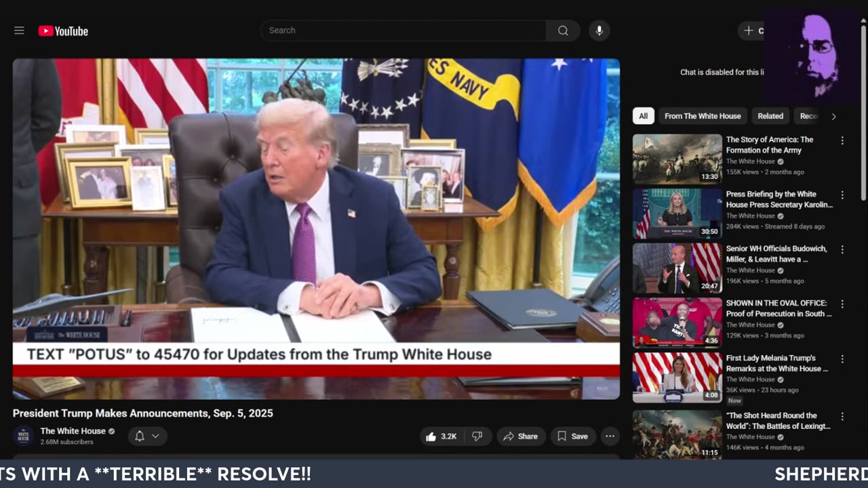The height and width of the screenshot is (488, 868).
Task: Click '284K views' metadata text
Action: (742, 226)
